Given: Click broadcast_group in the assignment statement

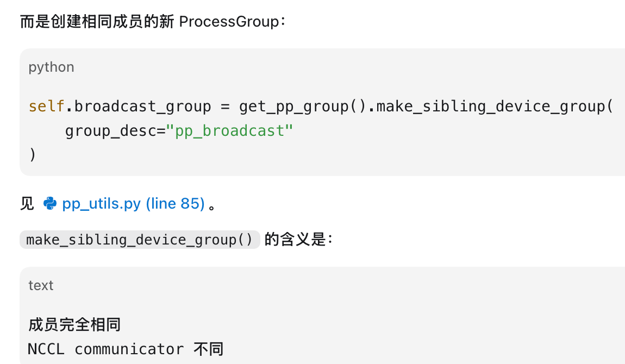Looking at the screenshot, I should point(143,106).
